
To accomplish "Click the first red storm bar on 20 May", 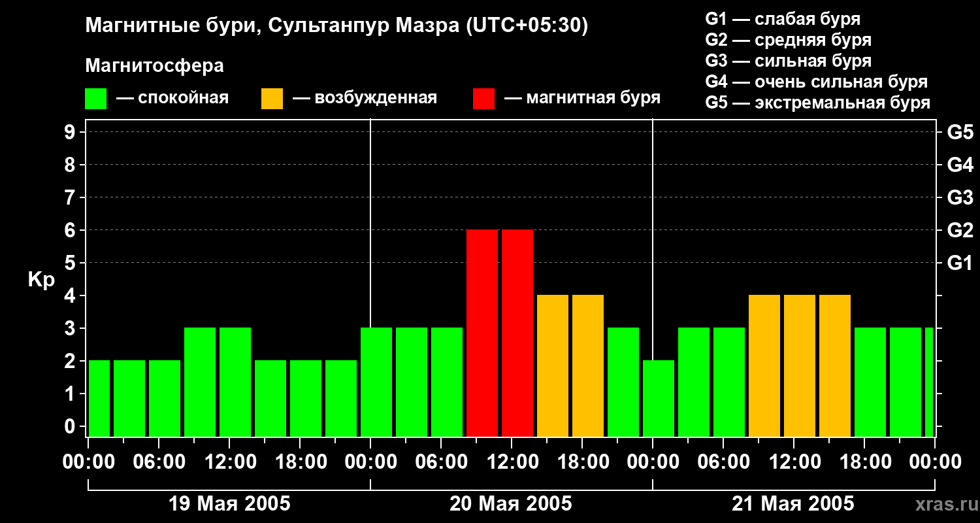I will pos(482,333).
